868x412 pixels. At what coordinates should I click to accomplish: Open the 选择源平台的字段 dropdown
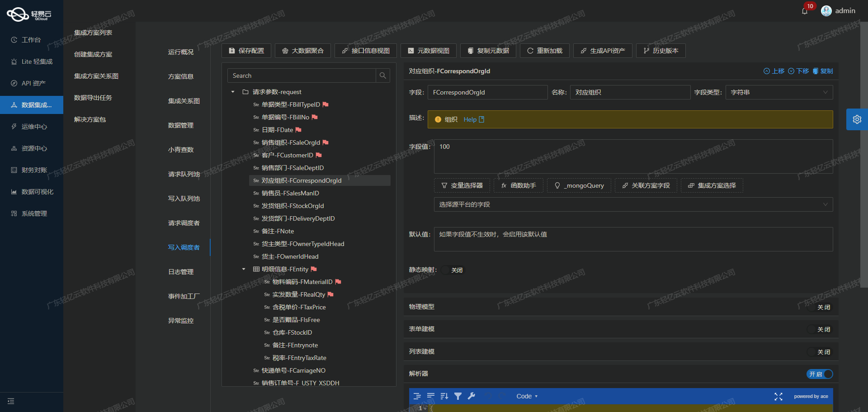pyautogui.click(x=633, y=204)
